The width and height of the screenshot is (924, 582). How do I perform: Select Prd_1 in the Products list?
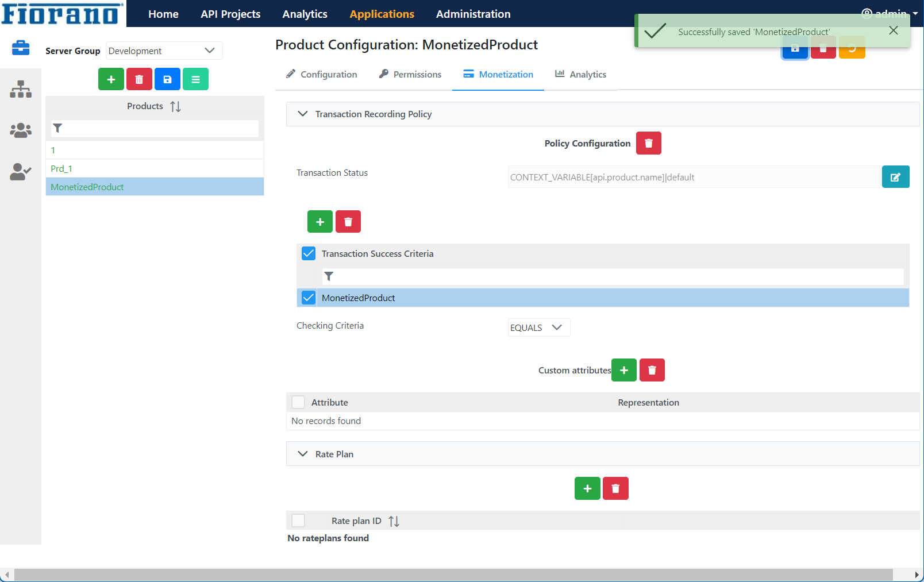pyautogui.click(x=155, y=168)
